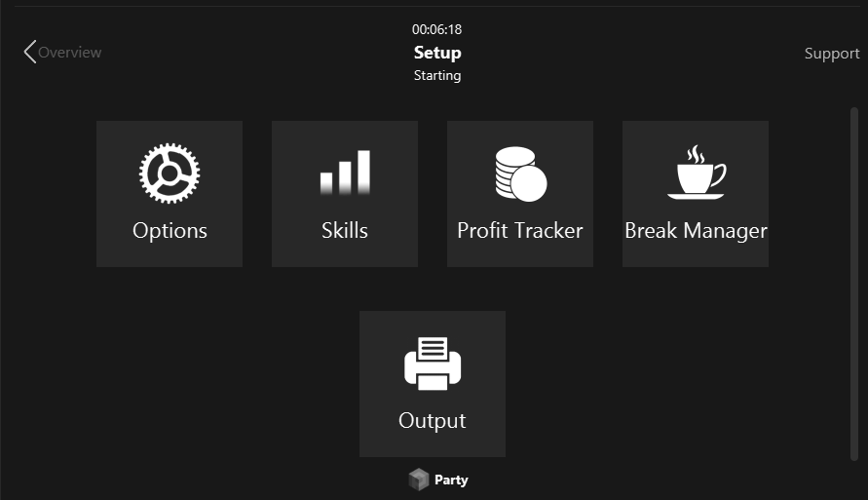Click the Setup page title

point(437,53)
